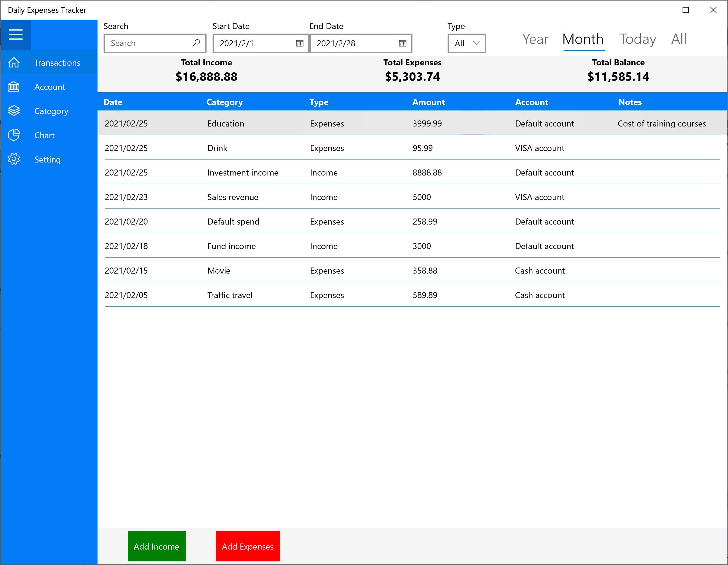Open the Start Date calendar picker icon
Screen dimensions: 728x565
point(299,43)
